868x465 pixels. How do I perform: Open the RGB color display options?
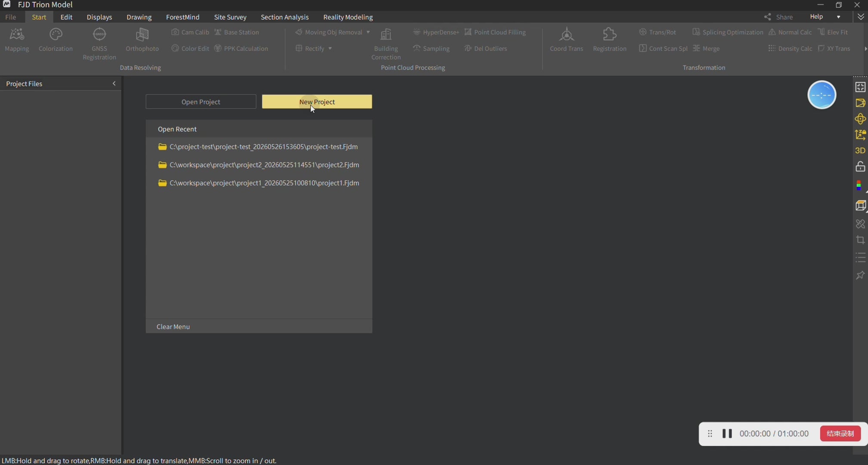[x=859, y=186]
